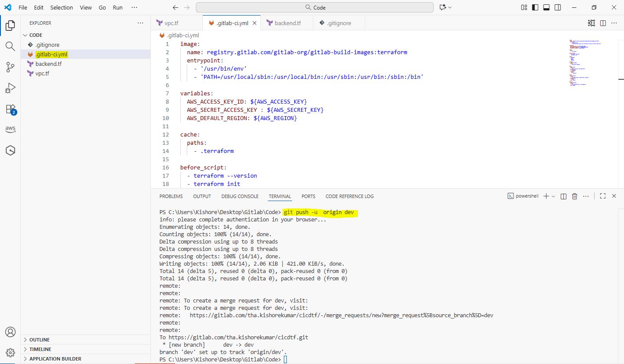
Task: Open the Search view in activity bar
Action: click(x=10, y=46)
